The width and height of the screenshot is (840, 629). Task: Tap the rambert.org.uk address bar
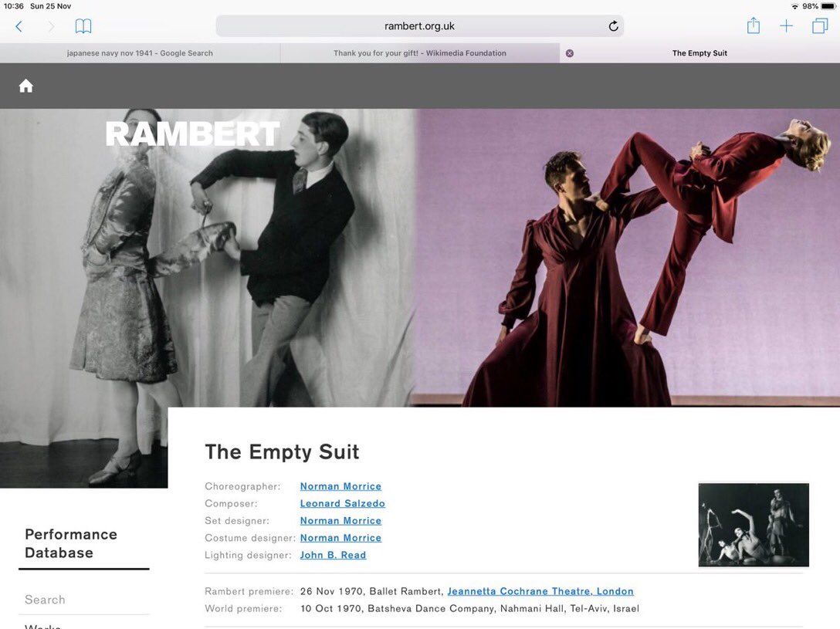pyautogui.click(x=419, y=25)
